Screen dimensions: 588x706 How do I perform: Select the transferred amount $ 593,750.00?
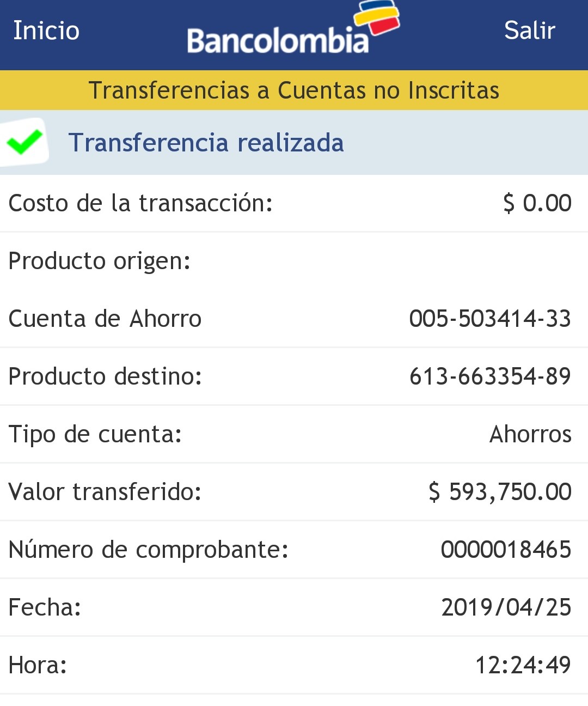click(500, 492)
